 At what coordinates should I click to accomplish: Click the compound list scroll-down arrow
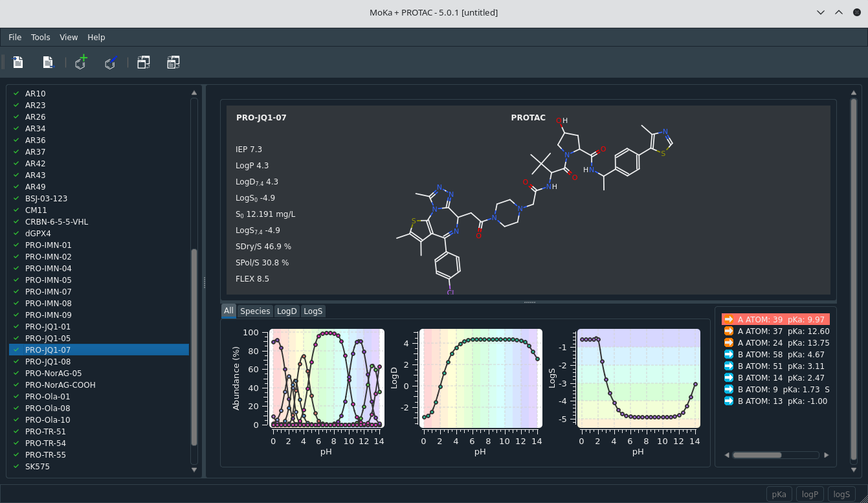tap(194, 469)
